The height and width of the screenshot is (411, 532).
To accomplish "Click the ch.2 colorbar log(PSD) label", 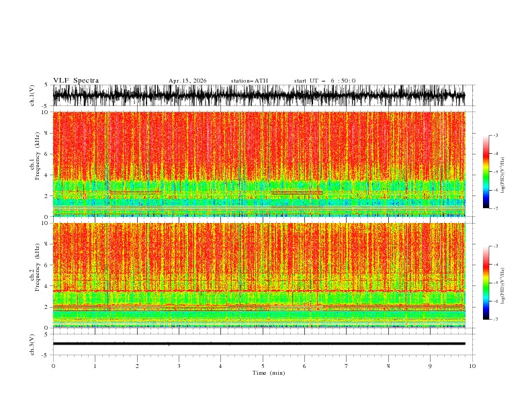I will (502, 286).
